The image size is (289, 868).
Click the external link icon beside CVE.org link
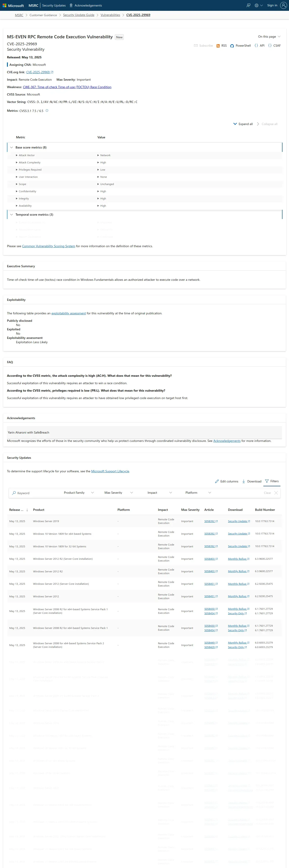pyautogui.click(x=52, y=72)
